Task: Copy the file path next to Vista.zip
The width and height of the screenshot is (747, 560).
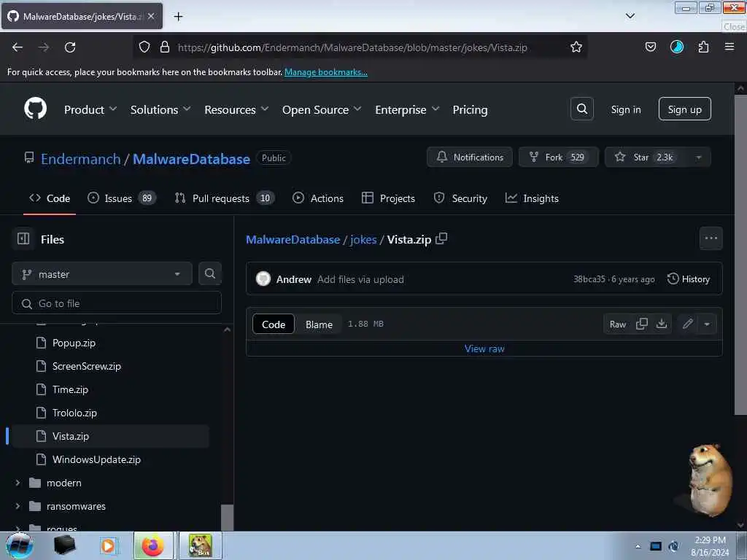Action: pos(441,238)
